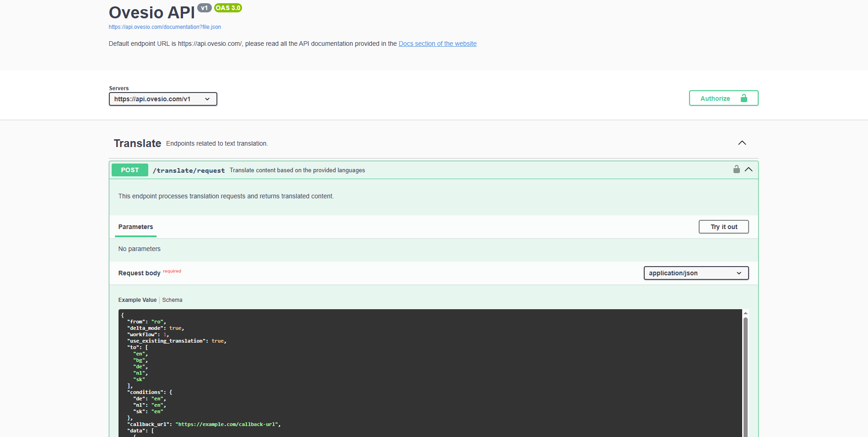Open the Servers dropdown
The image size is (868, 437).
163,99
